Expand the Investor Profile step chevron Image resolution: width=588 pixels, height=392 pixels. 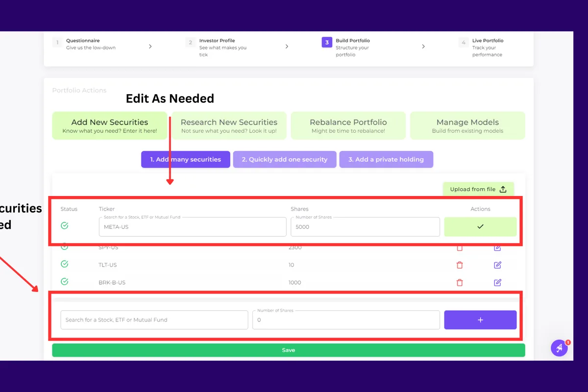(287, 47)
